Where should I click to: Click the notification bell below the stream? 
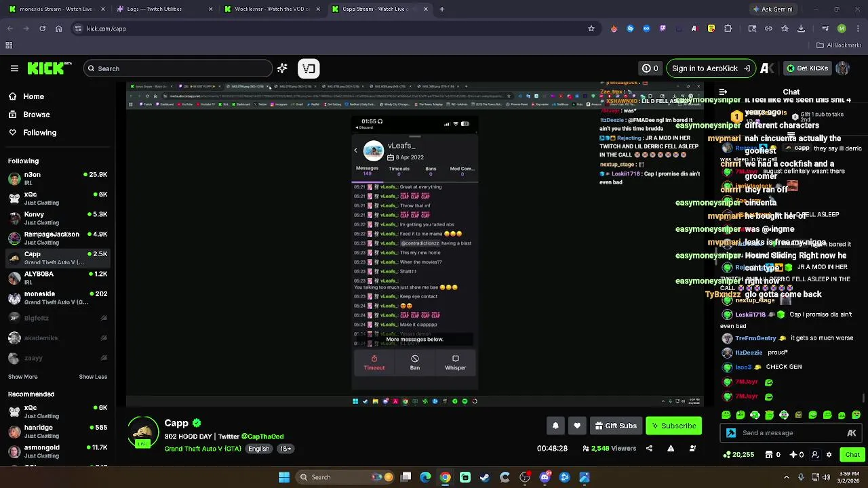(555, 426)
